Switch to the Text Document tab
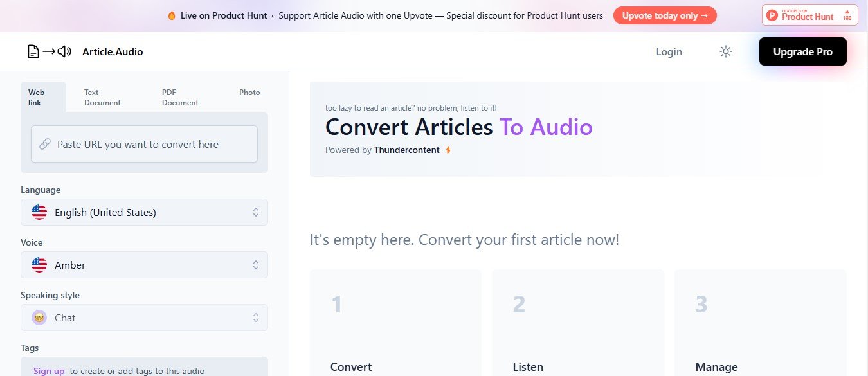Viewport: 868px width, 376px height. click(102, 98)
